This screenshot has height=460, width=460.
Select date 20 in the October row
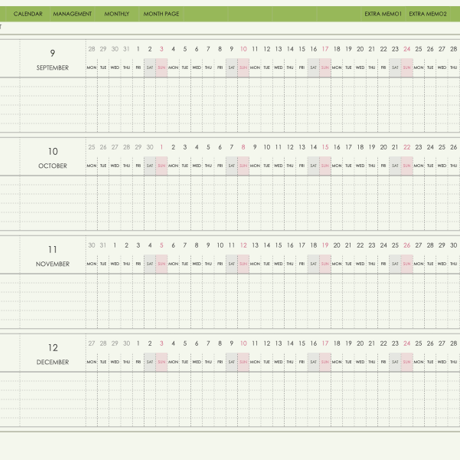click(x=383, y=147)
